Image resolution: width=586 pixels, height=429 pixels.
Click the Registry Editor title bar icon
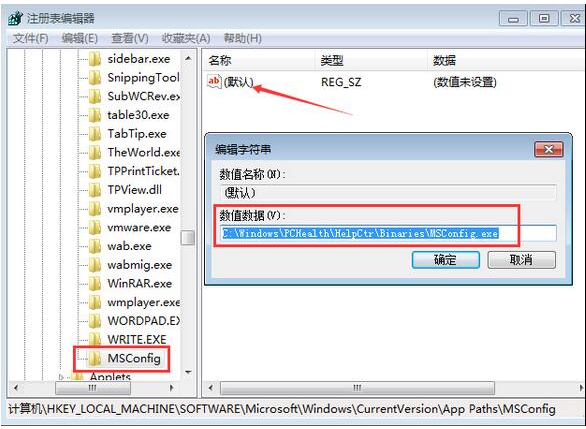click(x=15, y=18)
